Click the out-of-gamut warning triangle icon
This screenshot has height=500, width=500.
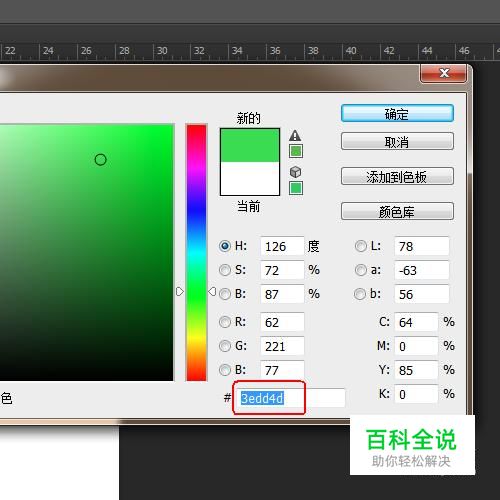click(295, 135)
